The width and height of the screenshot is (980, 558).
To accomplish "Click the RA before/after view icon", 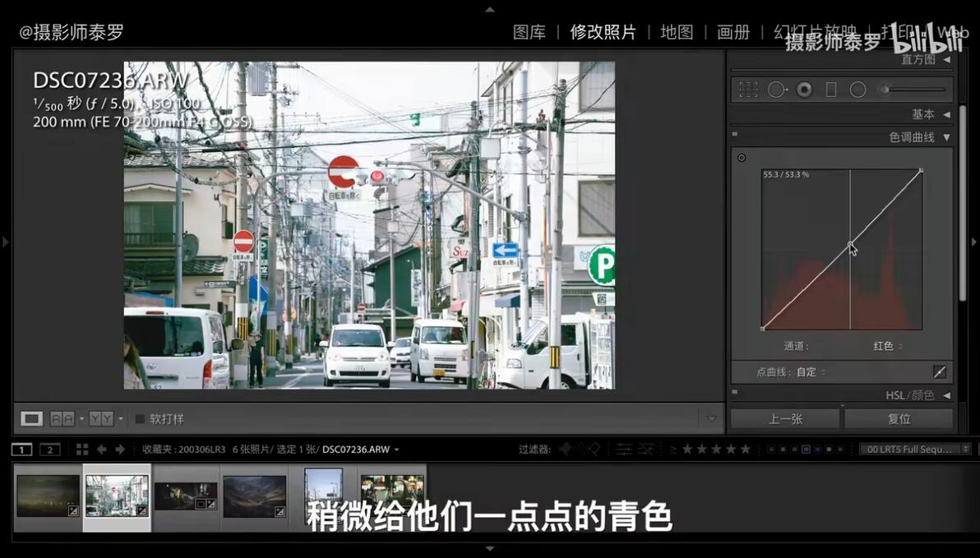I will 62,418.
